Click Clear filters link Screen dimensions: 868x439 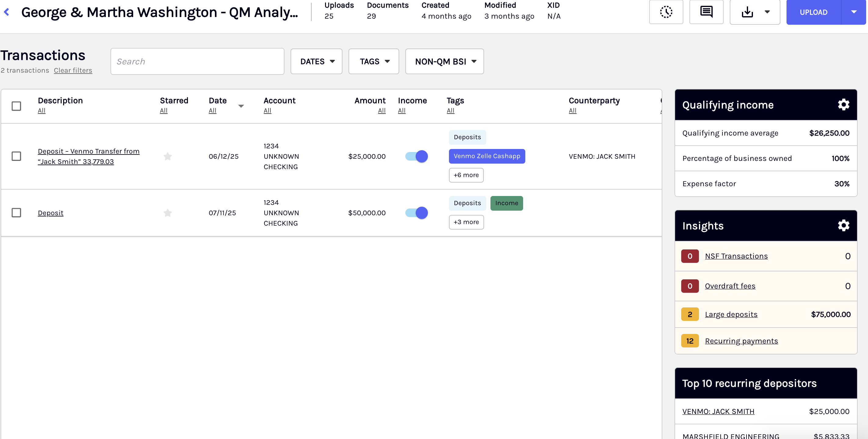73,70
